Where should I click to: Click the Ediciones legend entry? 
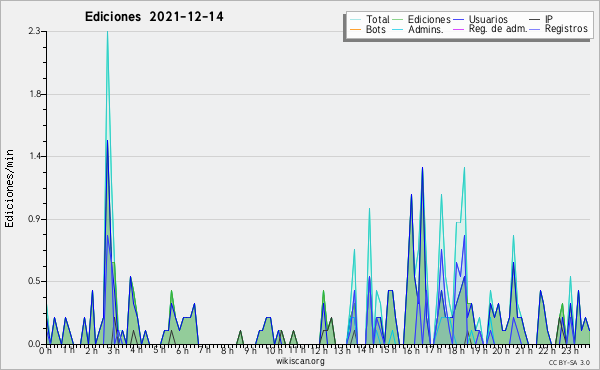[x=422, y=19]
